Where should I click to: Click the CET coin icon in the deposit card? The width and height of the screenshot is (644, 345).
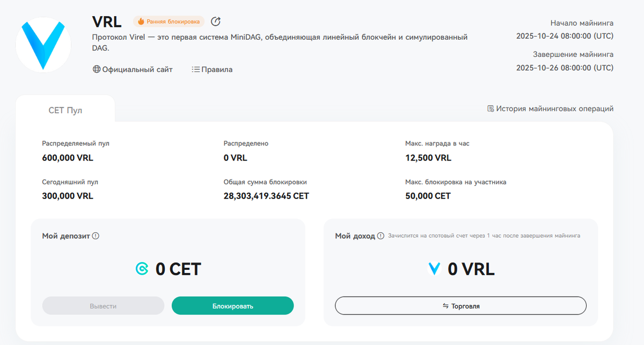(x=142, y=269)
